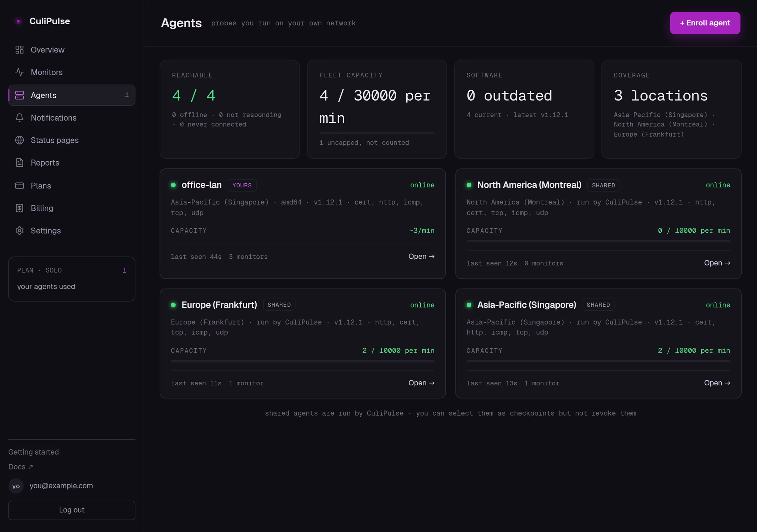Viewport: 757px width, 532px height.
Task: Click the 'online' status on office-lan
Action: pos(422,185)
